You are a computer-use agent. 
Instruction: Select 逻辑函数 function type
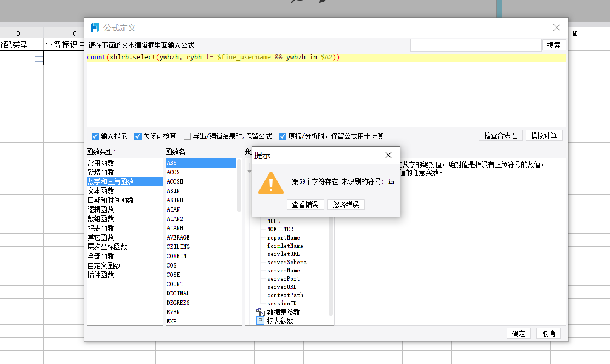[125, 209]
